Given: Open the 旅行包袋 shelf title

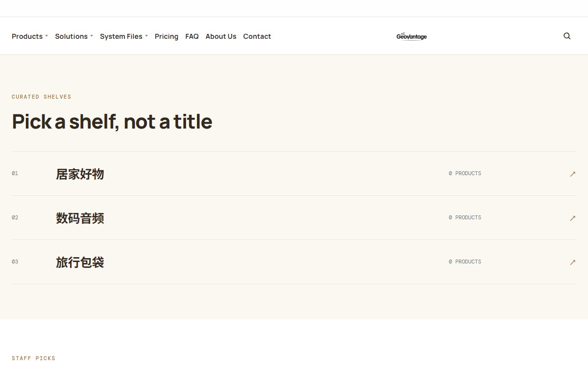Looking at the screenshot, I should pos(80,263).
